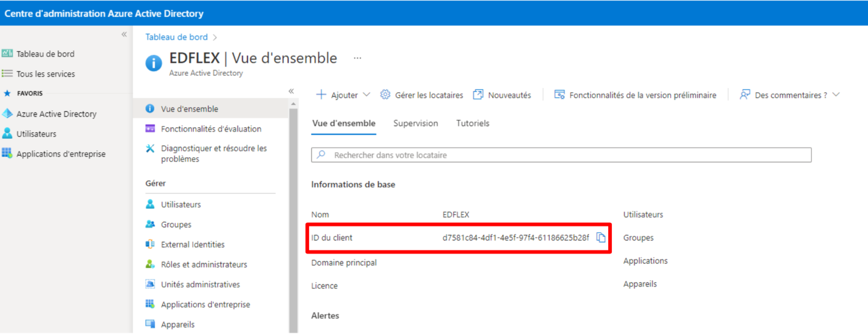Click the FAVORIS star icon
The width and height of the screenshot is (868, 334).
(7, 93)
